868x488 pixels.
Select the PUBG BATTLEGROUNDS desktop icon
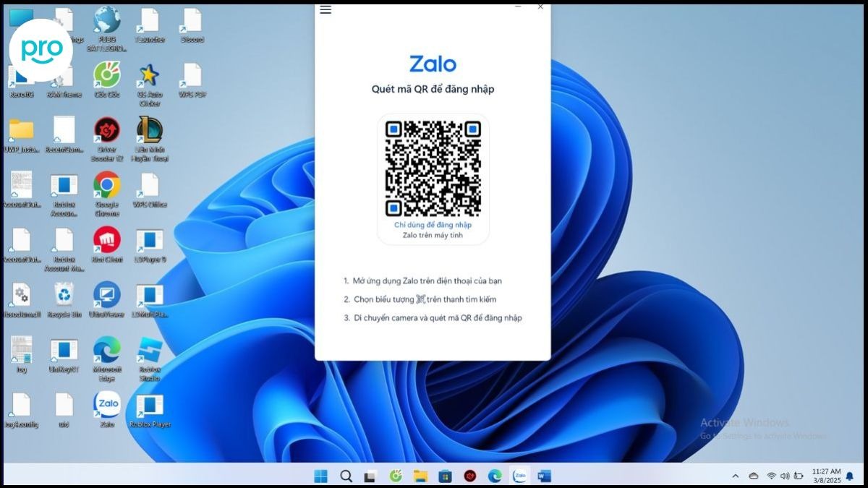pyautogui.click(x=107, y=30)
